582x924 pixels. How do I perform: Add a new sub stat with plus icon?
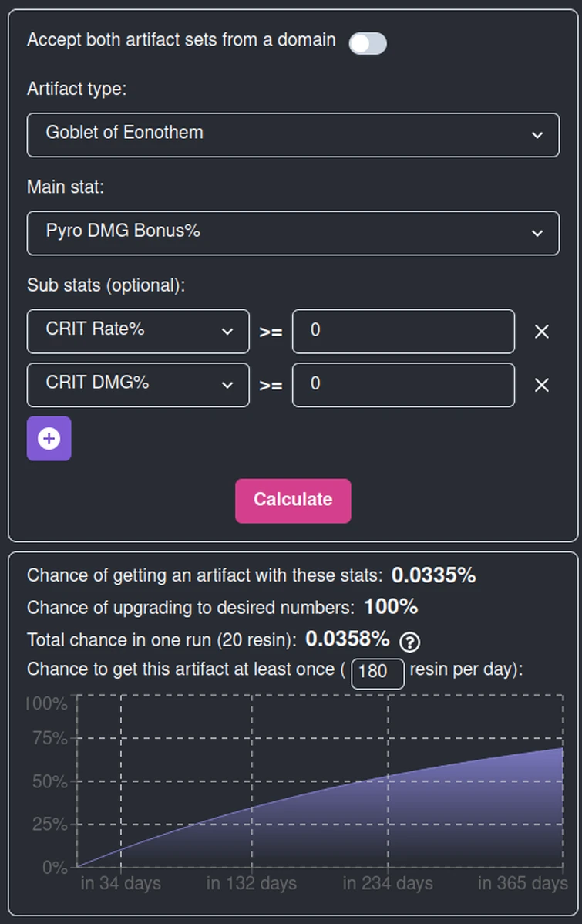pos(49,438)
